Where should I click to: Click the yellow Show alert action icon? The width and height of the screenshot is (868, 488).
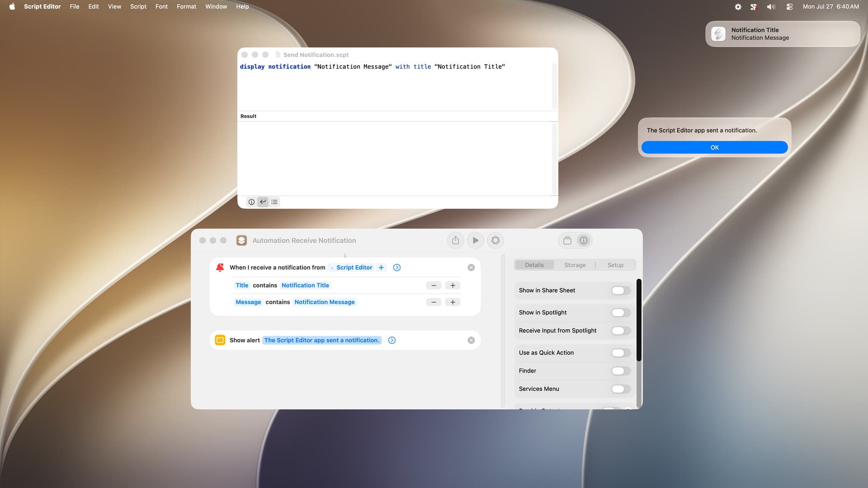coord(220,340)
